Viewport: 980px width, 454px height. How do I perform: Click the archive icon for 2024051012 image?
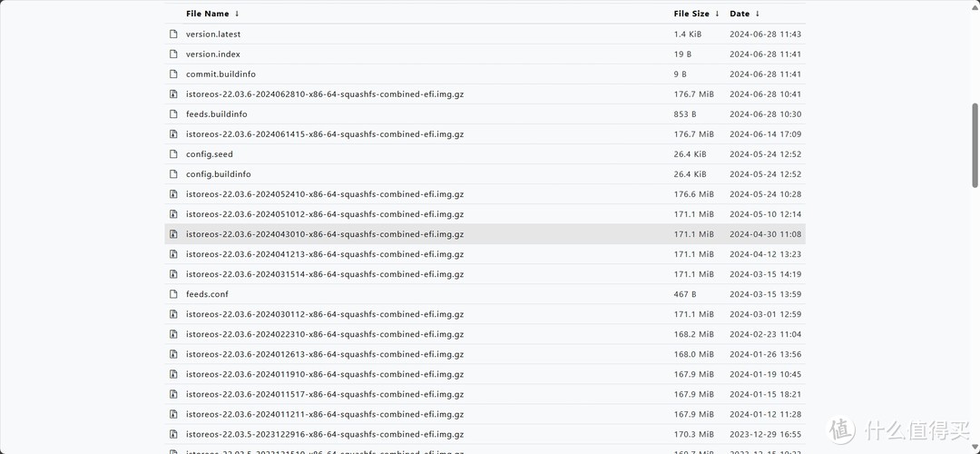[173, 214]
